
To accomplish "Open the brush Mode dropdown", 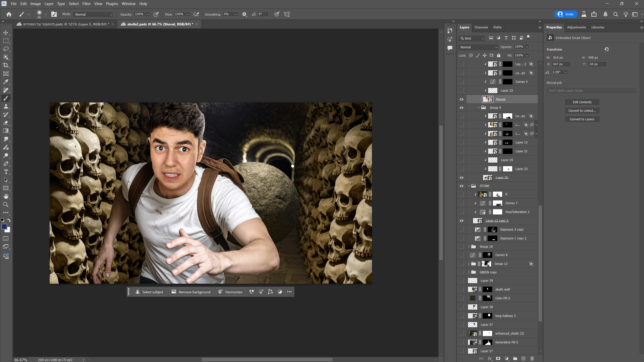I will [x=93, y=14].
